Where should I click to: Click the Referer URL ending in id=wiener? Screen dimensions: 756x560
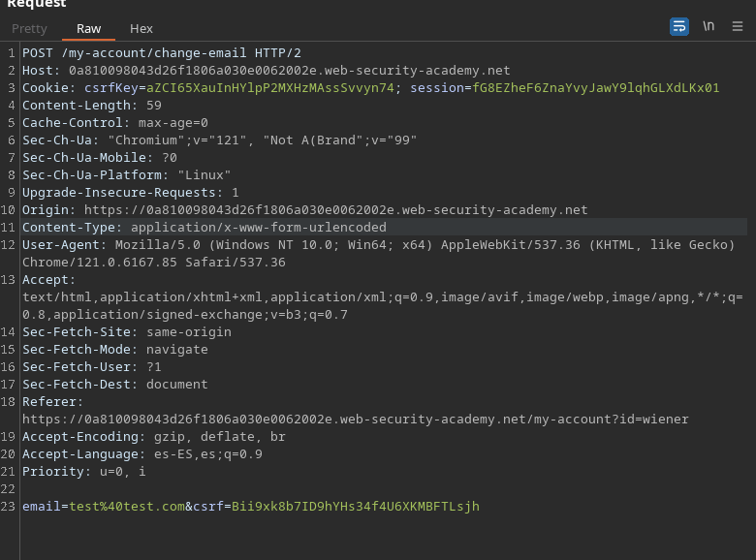point(355,420)
